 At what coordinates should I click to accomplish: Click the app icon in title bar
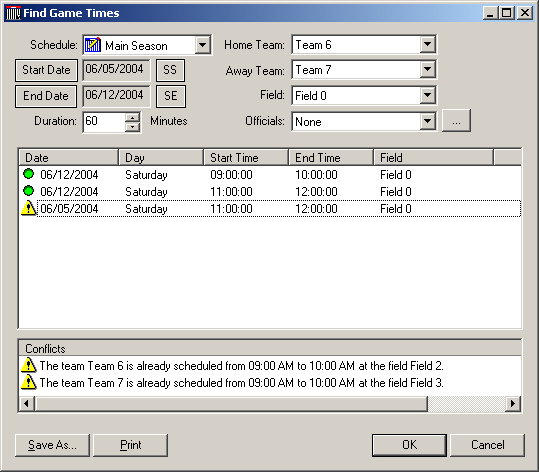point(13,13)
